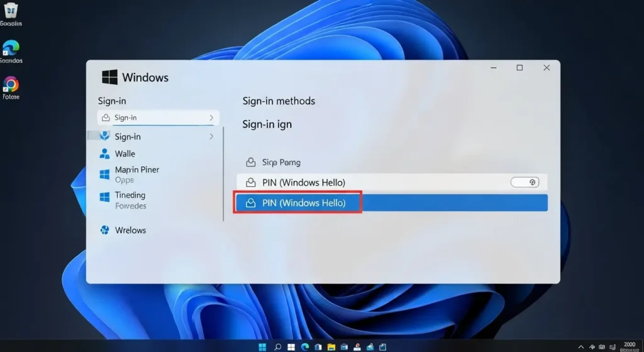Open the Siqe Pemg sign-in option
The image size is (644, 352).
click(273, 162)
